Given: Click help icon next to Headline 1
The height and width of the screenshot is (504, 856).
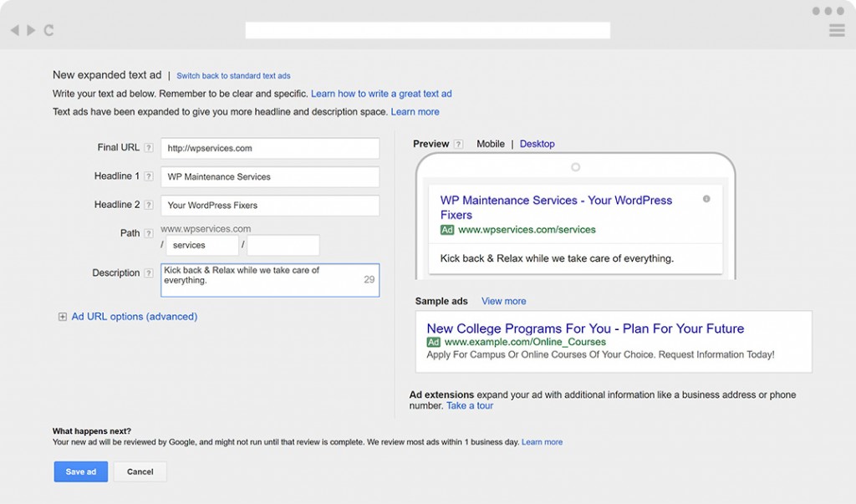Looking at the screenshot, I should tap(148, 176).
